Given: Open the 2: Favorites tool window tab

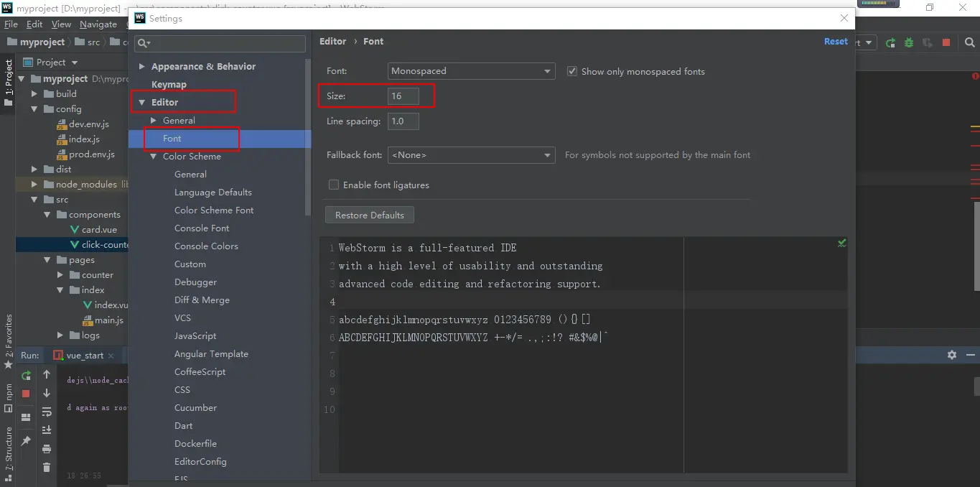Looking at the screenshot, I should (x=8, y=340).
